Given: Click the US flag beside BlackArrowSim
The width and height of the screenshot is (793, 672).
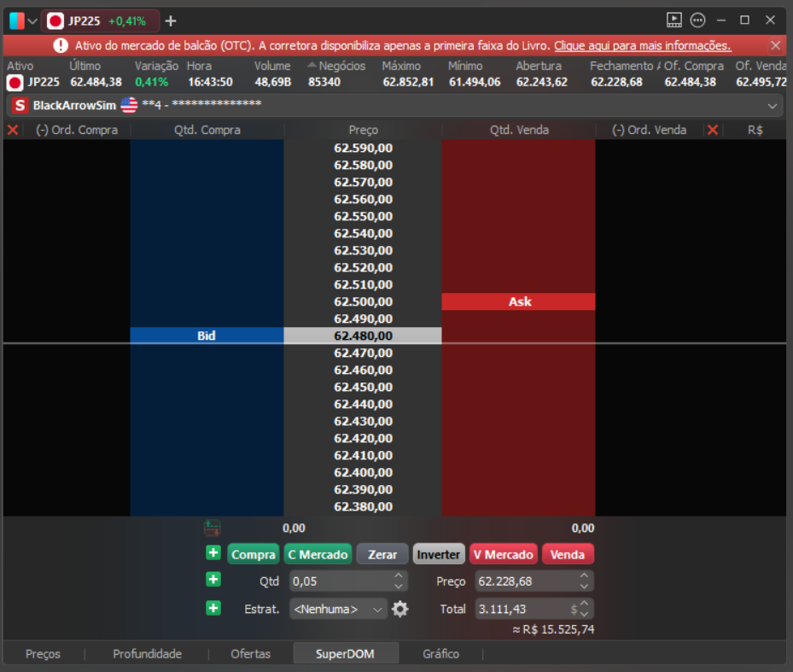Looking at the screenshot, I should tap(129, 105).
